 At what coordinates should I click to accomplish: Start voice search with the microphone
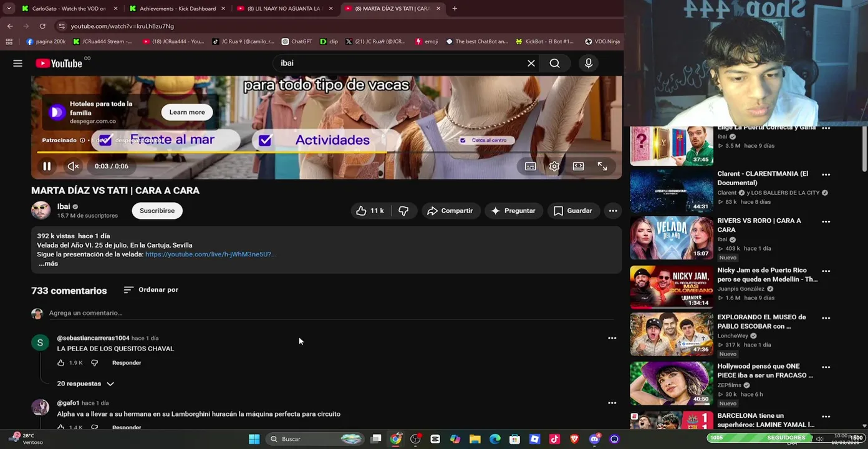(588, 63)
